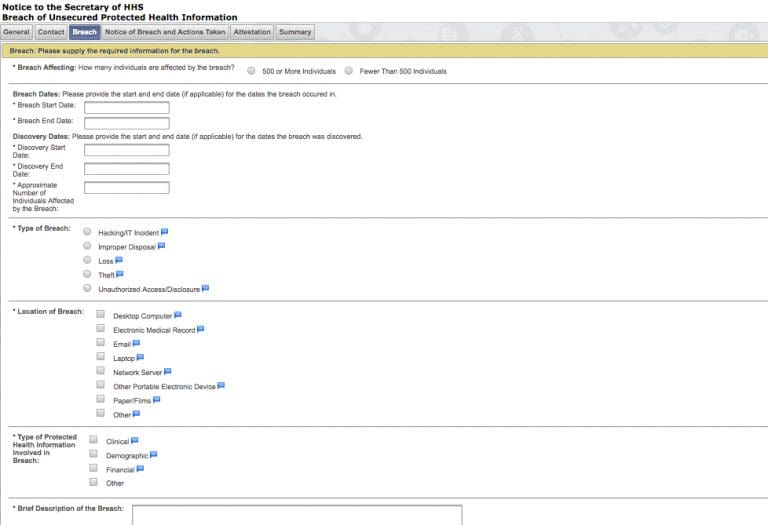
Task: Switch to the General tab
Action: (x=17, y=32)
